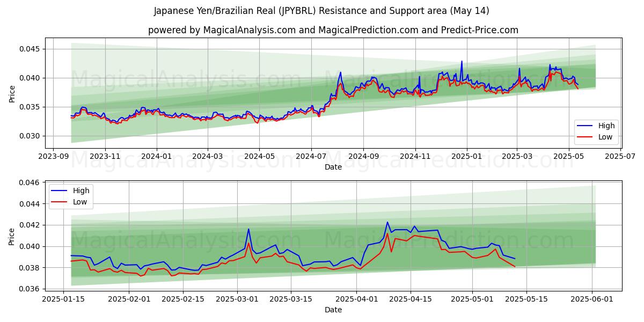Click the 2025-03-01 label on bottom chart
This screenshot has width=644, height=322.
(x=237, y=298)
